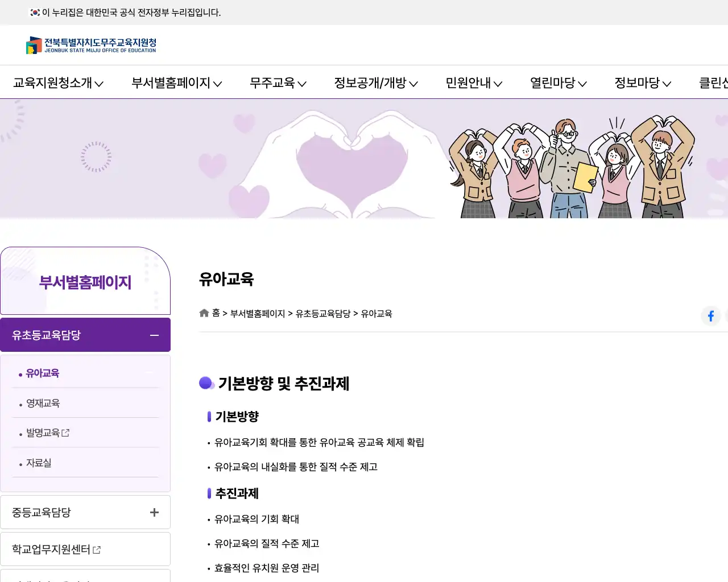
Task: Open the 무주교육 dropdown menu
Action: [278, 83]
